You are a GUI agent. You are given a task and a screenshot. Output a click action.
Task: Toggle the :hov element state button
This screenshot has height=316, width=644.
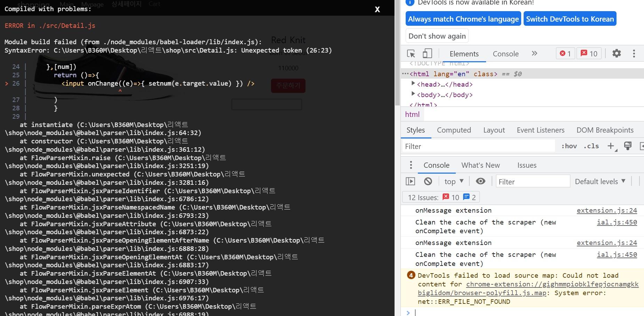tap(569, 146)
